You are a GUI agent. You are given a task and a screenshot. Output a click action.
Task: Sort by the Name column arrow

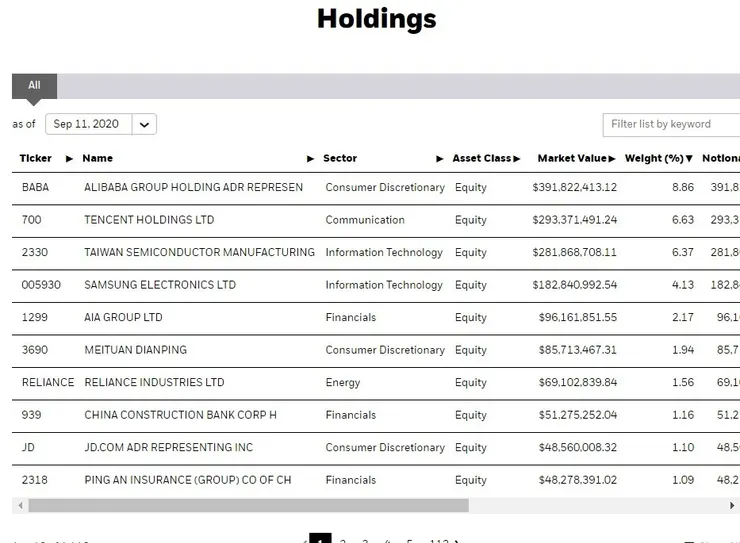pos(310,159)
